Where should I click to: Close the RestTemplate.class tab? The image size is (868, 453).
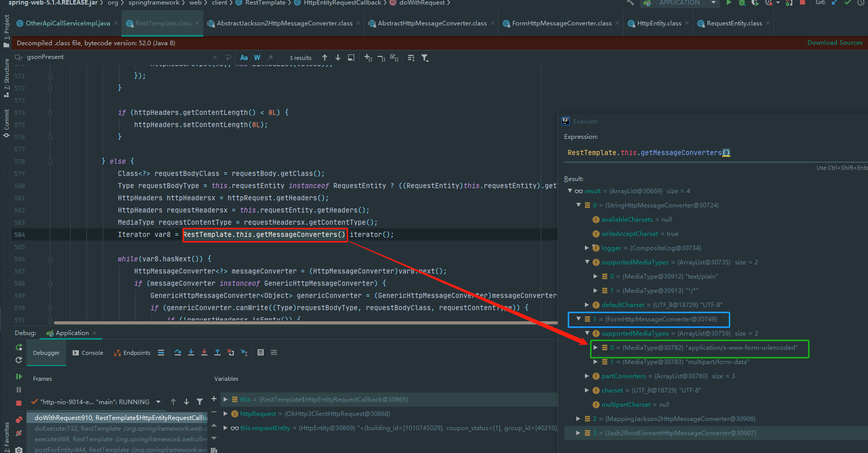pos(197,23)
